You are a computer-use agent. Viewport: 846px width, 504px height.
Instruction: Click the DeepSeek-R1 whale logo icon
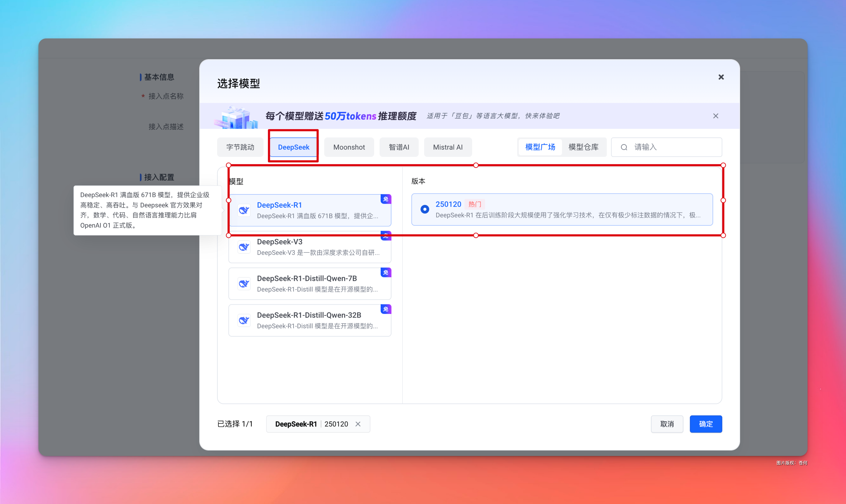click(244, 210)
